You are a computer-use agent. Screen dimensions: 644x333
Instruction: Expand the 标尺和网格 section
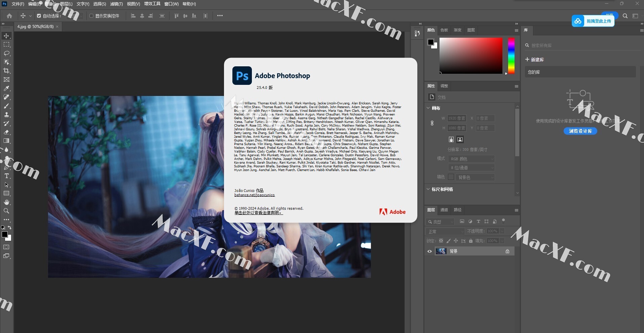(x=428, y=189)
